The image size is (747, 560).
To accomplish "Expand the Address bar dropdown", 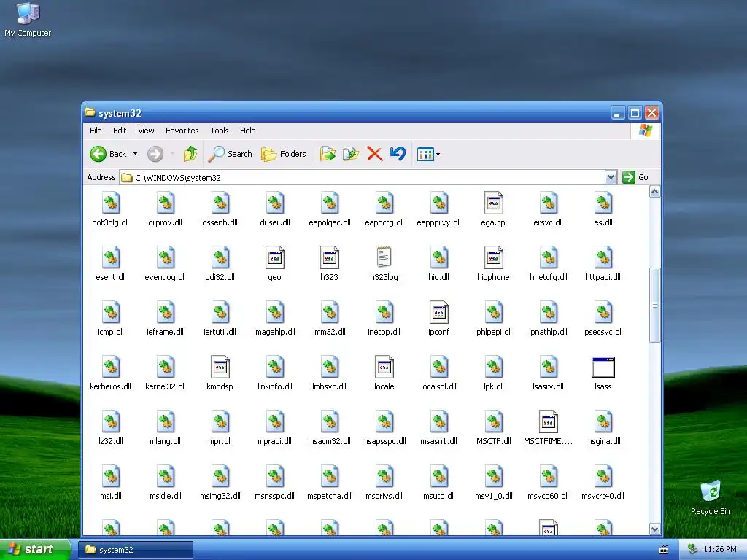I will (611, 178).
